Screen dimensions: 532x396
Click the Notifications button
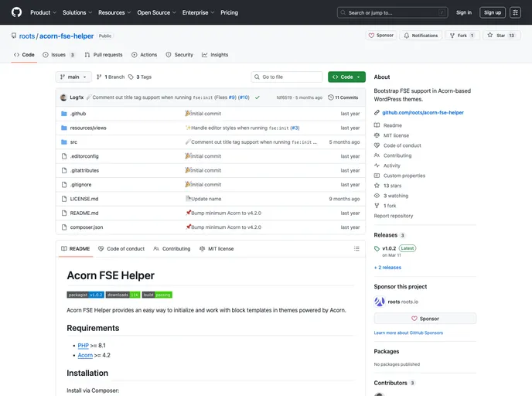point(421,36)
